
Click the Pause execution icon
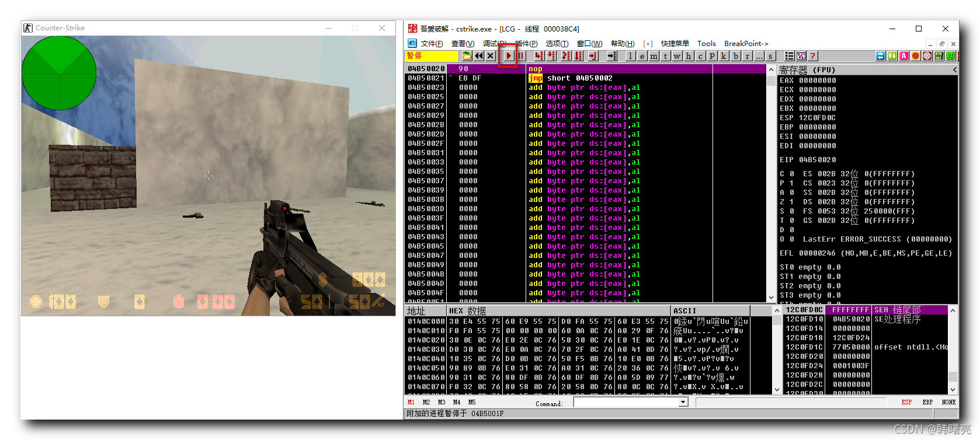tap(521, 56)
